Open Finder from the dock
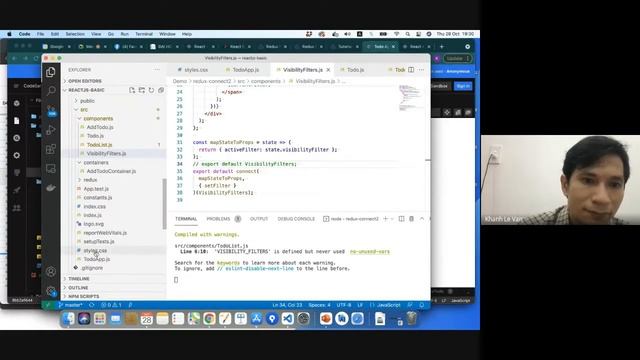The height and width of the screenshot is (360, 640). coord(68,318)
